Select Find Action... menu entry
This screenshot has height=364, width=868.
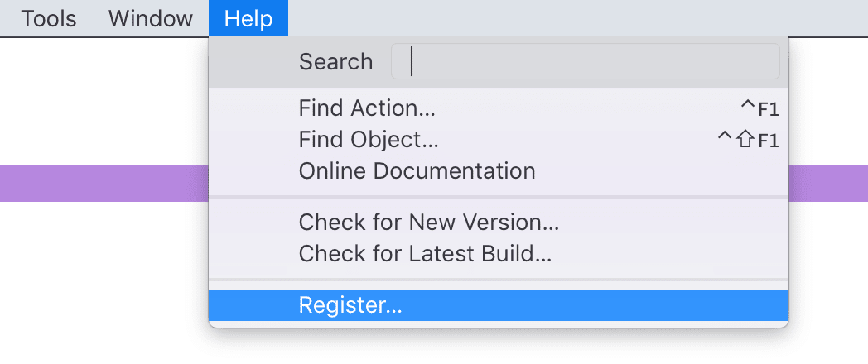click(x=367, y=108)
